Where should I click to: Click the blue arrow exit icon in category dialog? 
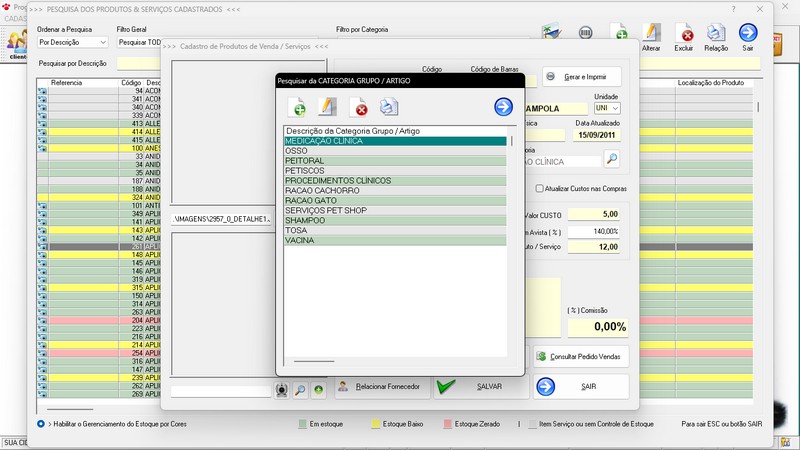click(503, 107)
